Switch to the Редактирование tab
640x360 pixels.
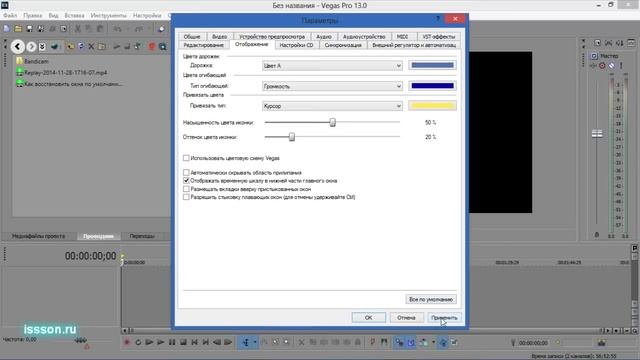click(x=204, y=45)
